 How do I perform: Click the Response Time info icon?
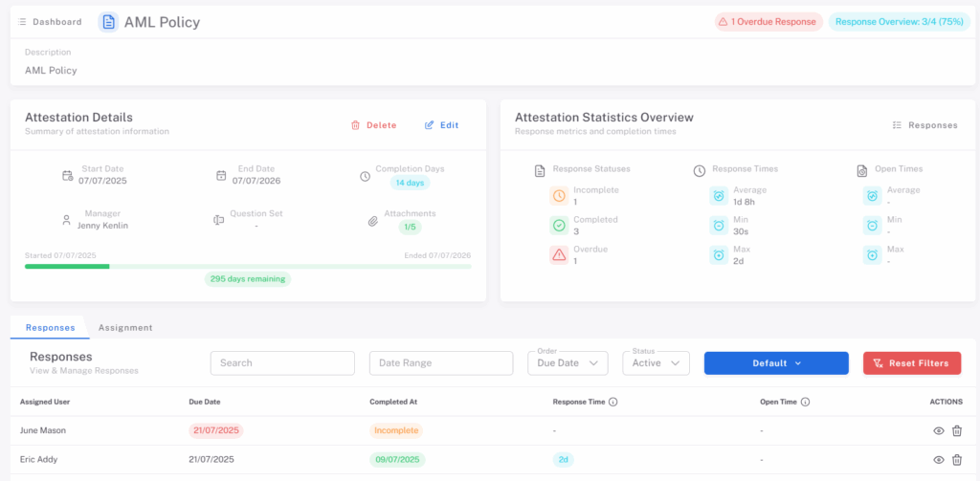(x=613, y=403)
